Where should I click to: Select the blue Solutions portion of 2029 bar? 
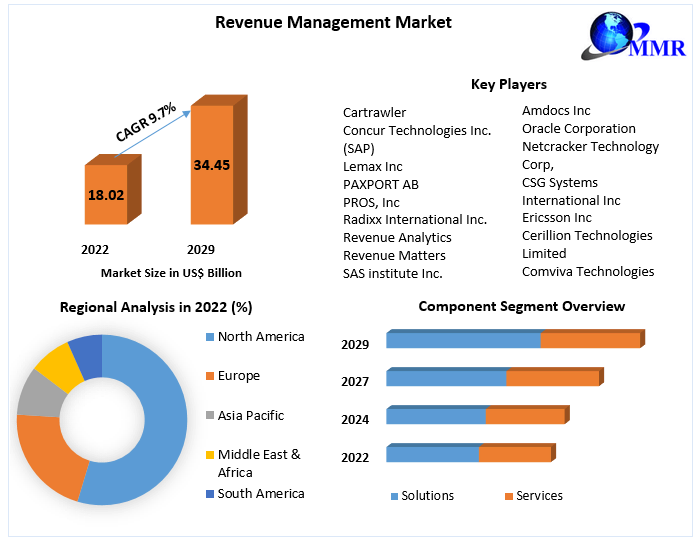click(462, 341)
